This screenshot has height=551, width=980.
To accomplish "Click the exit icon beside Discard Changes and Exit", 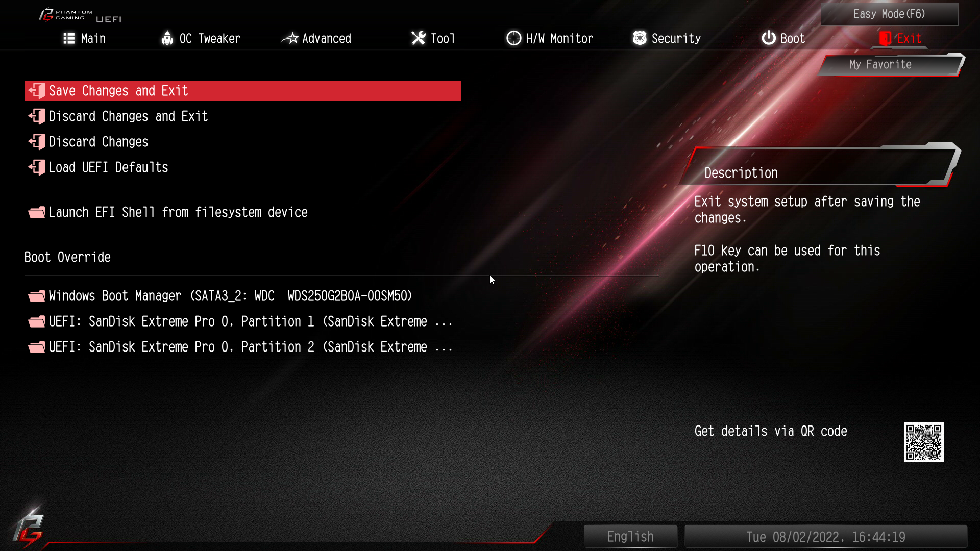I will coord(37,116).
